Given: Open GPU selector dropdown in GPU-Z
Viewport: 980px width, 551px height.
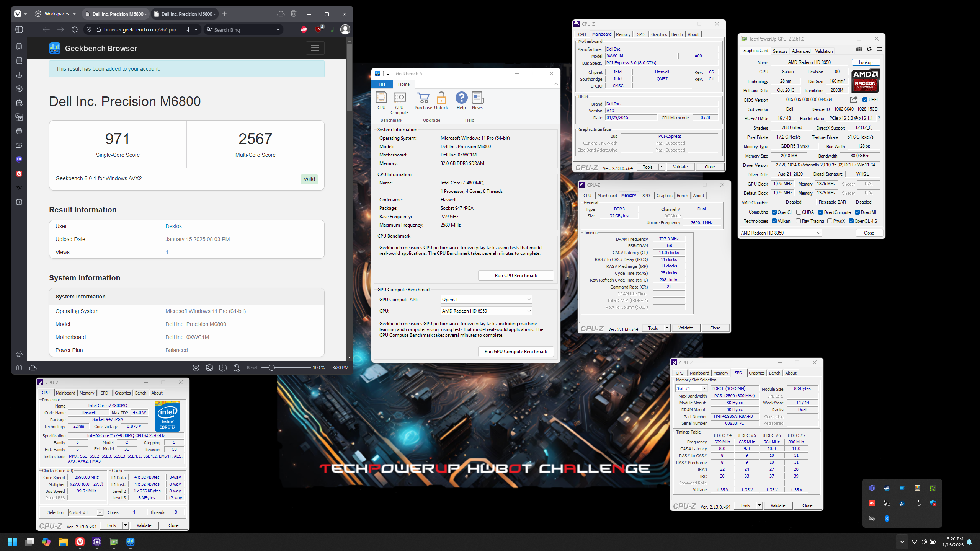Looking at the screenshot, I should (x=781, y=233).
